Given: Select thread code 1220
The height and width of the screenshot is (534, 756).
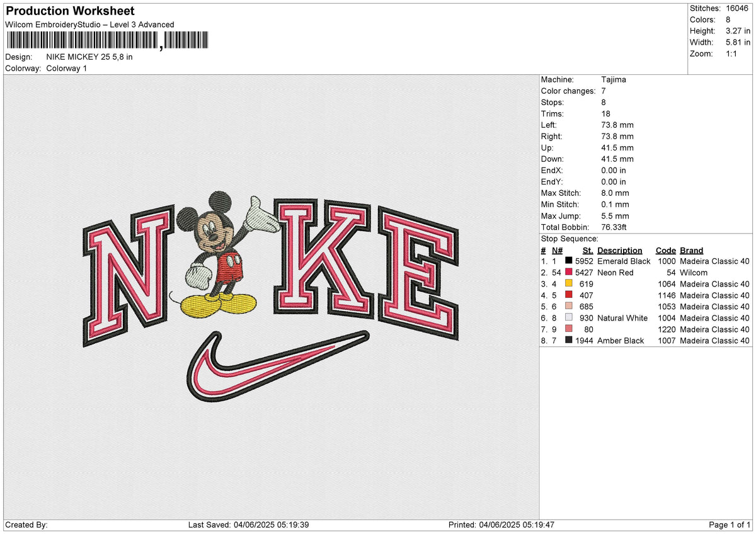Looking at the screenshot, I should pyautogui.click(x=667, y=329).
